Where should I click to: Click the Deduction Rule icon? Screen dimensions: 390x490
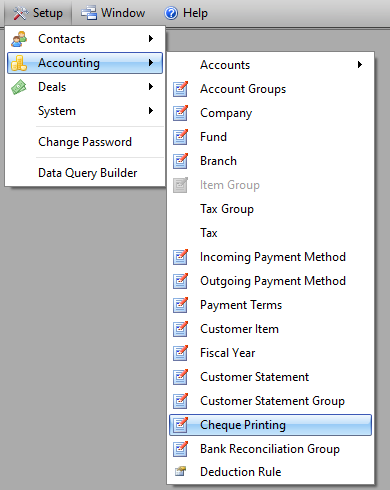click(x=180, y=471)
